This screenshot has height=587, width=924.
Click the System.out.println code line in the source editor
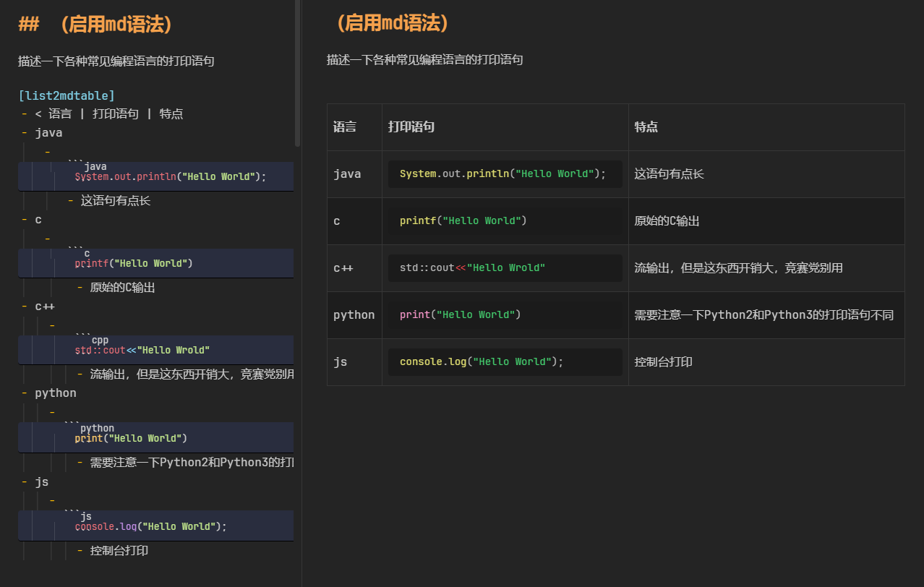pyautogui.click(x=171, y=176)
